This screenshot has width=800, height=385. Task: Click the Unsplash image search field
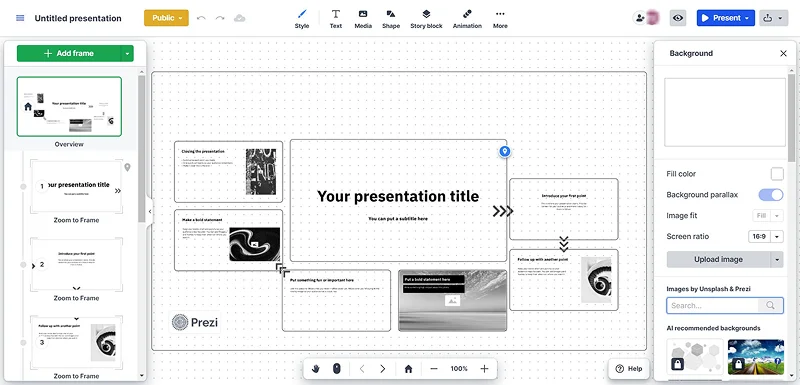click(712, 305)
